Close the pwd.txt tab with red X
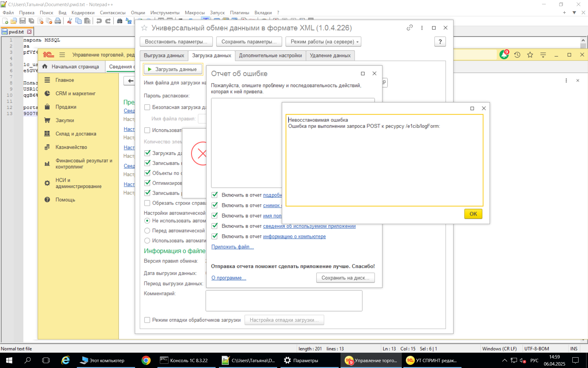Screen dimensions: 588x368 pos(29,32)
